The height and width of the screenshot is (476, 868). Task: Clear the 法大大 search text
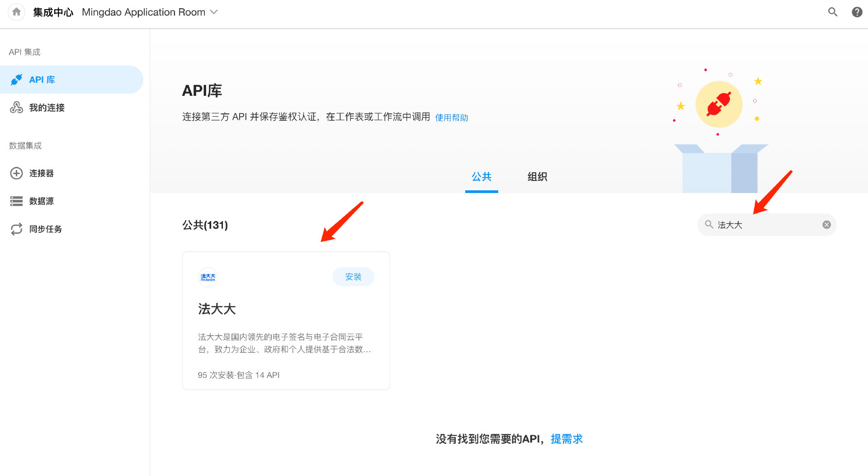826,225
